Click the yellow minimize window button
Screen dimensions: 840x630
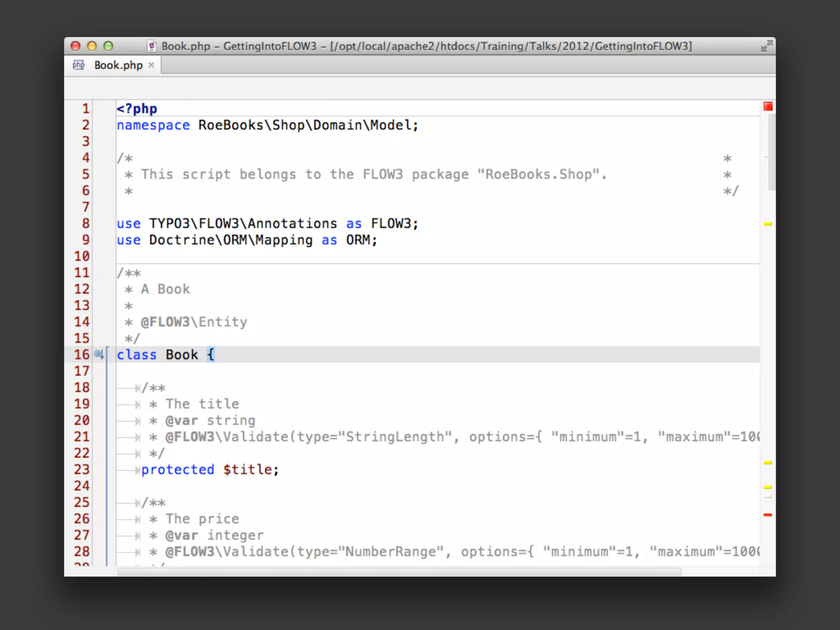[x=92, y=46]
